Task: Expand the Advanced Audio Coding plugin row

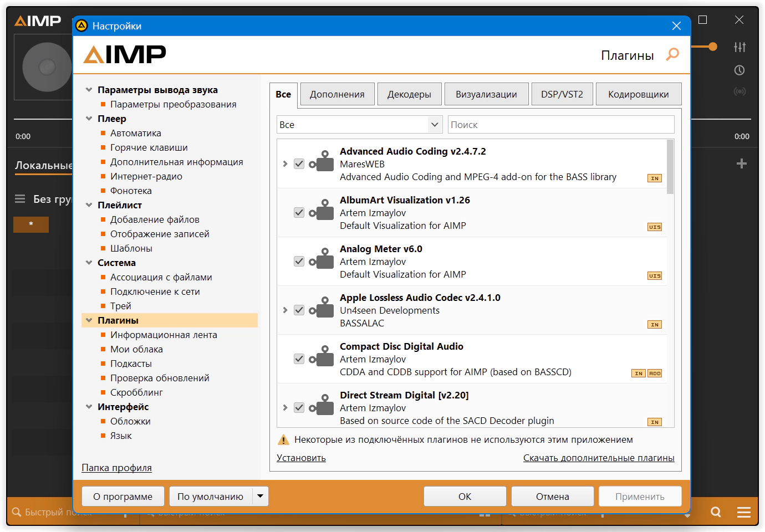Action: click(285, 163)
